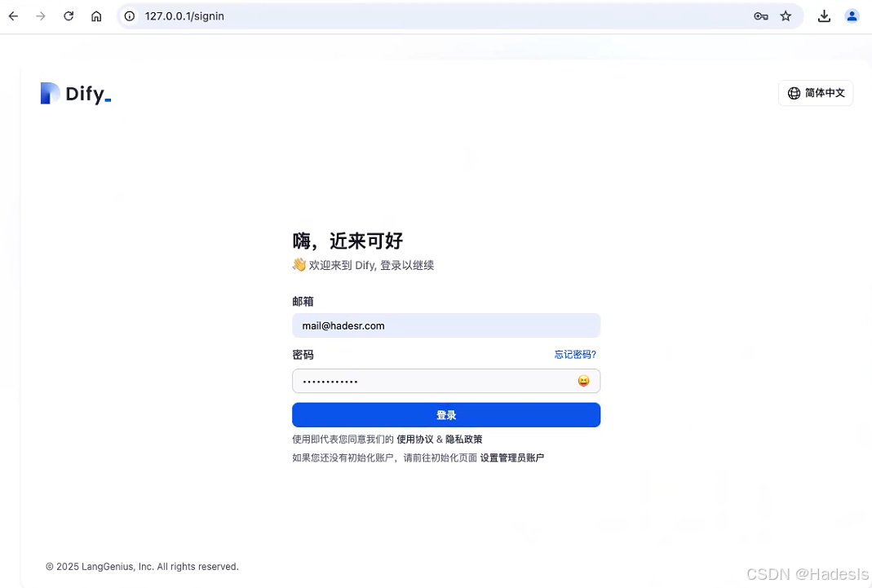
Task: Click the browser forward arrow
Action: [41, 16]
